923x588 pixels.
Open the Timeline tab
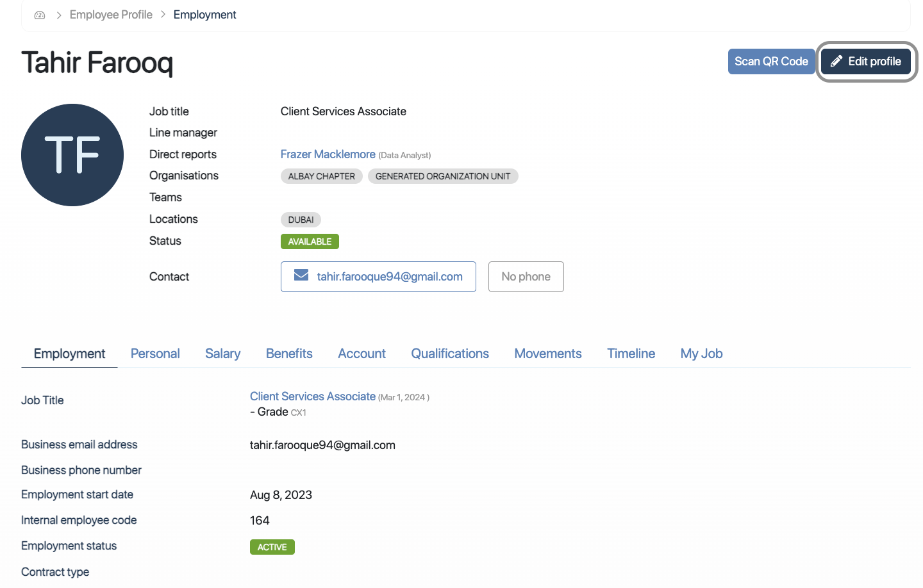pos(631,354)
